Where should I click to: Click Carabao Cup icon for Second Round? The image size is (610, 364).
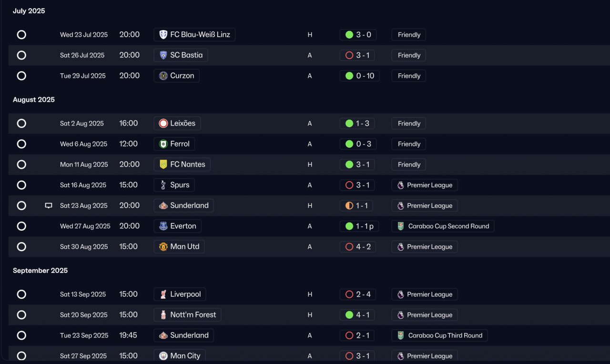(400, 226)
